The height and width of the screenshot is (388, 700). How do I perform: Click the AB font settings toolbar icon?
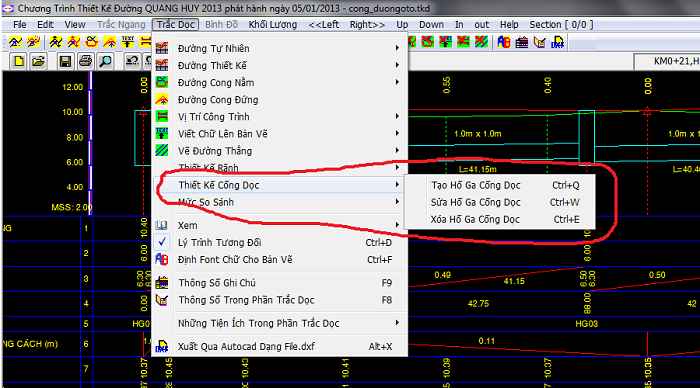(x=504, y=42)
